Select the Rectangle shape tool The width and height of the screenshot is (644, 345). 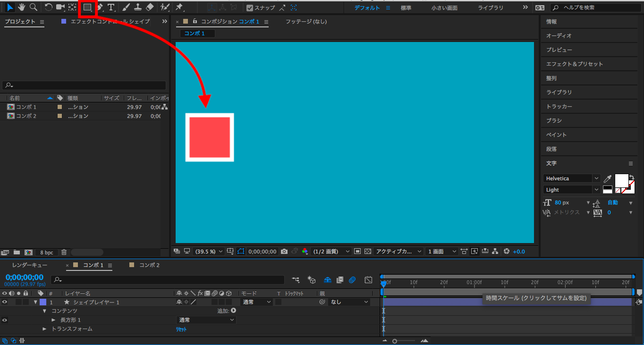87,7
